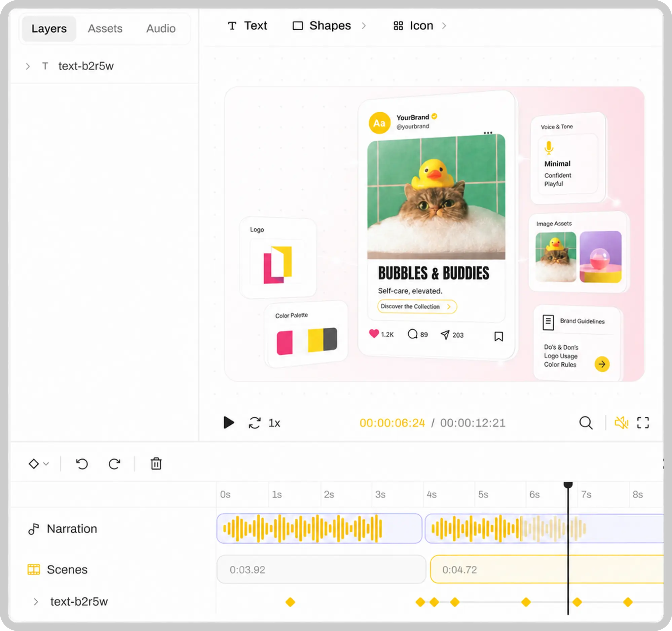This screenshot has height=631, width=672.
Task: Click Discover the Collection button in preview
Action: click(x=417, y=306)
